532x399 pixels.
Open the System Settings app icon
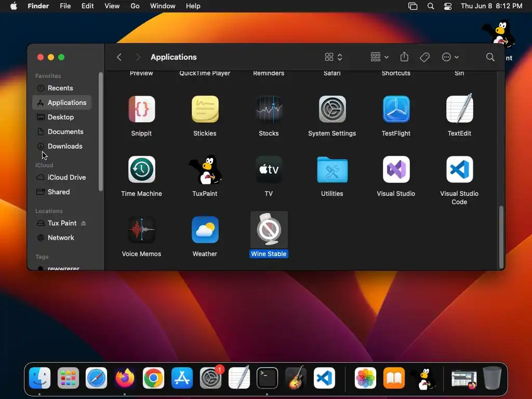click(332, 109)
